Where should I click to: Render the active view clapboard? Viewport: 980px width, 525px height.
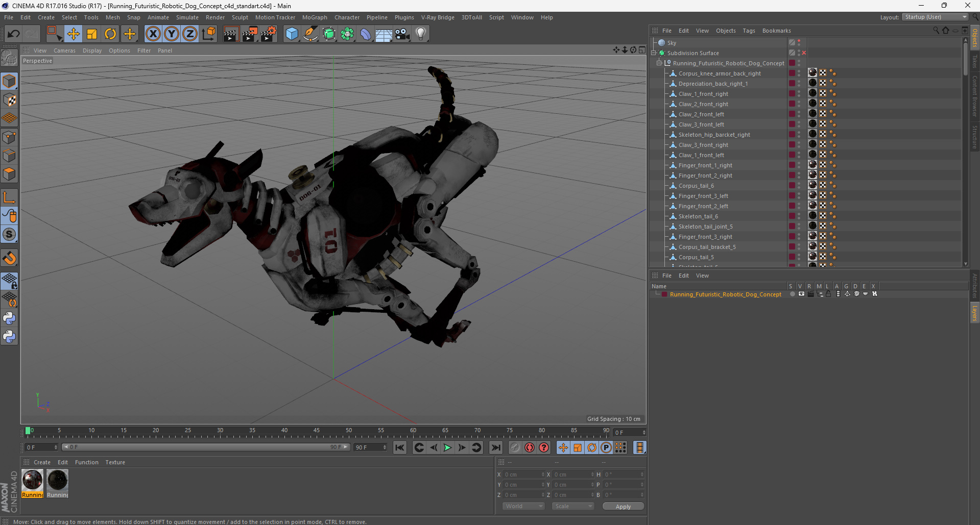pyautogui.click(x=231, y=34)
